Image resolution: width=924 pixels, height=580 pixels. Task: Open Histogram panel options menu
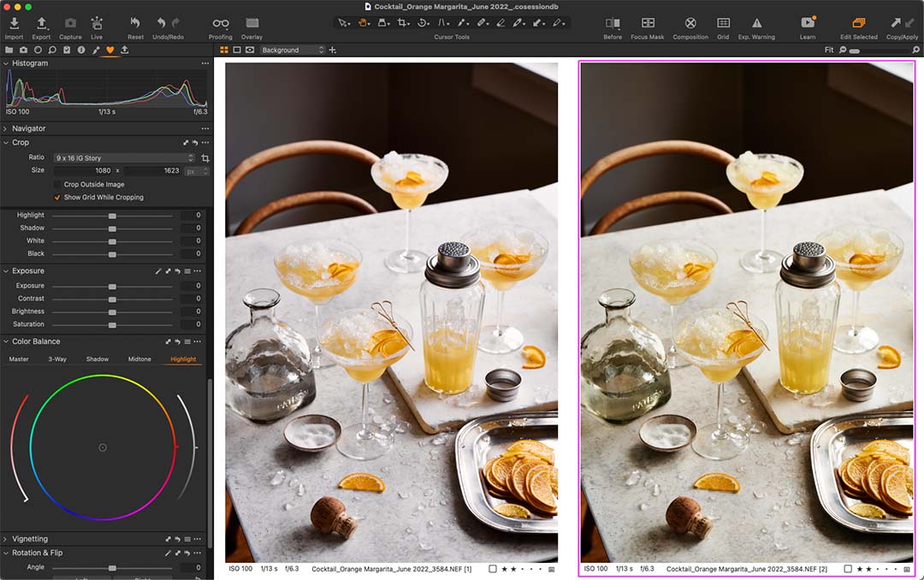click(205, 63)
